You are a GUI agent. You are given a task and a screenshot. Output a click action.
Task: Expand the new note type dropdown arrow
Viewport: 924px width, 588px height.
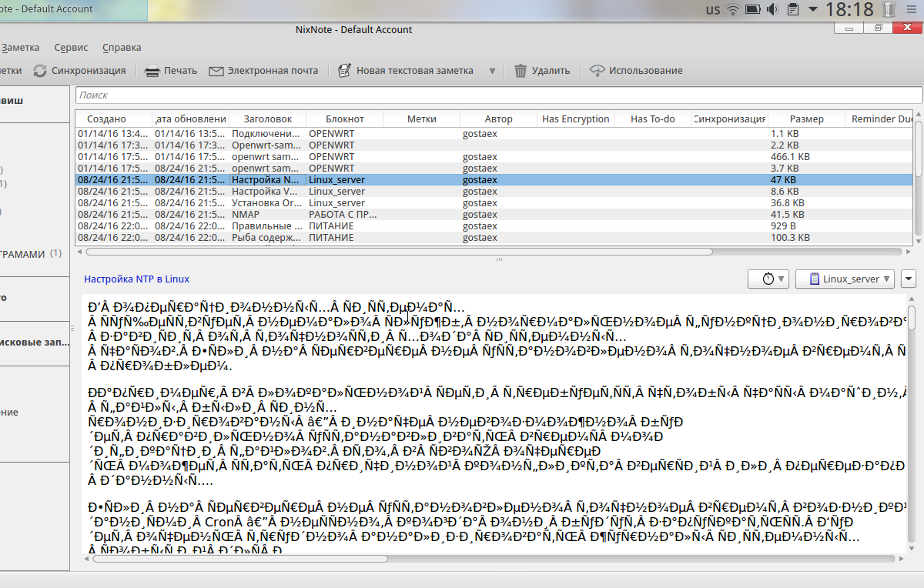tap(492, 71)
